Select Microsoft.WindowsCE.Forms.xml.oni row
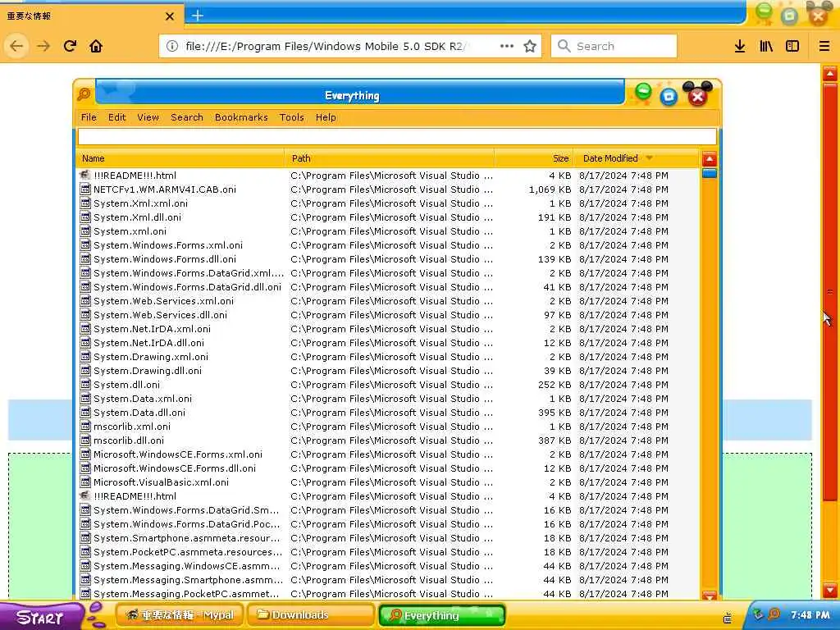The height and width of the screenshot is (630, 840). pyautogui.click(x=388, y=454)
